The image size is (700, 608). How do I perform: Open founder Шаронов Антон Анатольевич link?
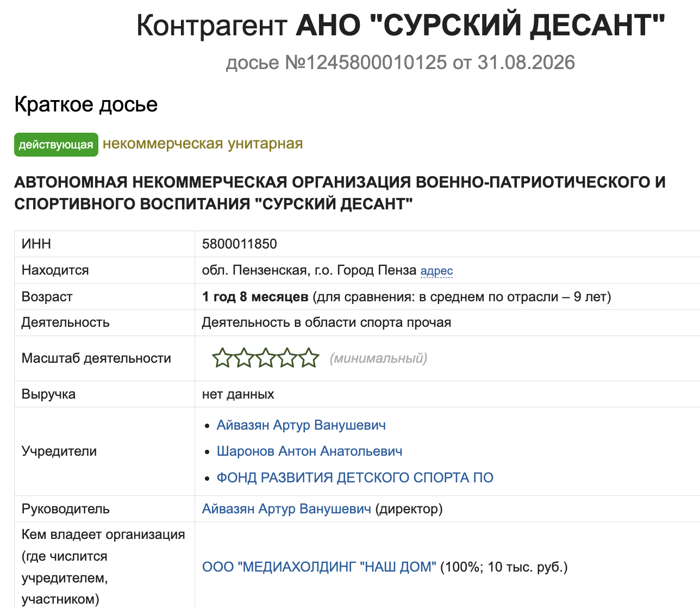pos(309,451)
